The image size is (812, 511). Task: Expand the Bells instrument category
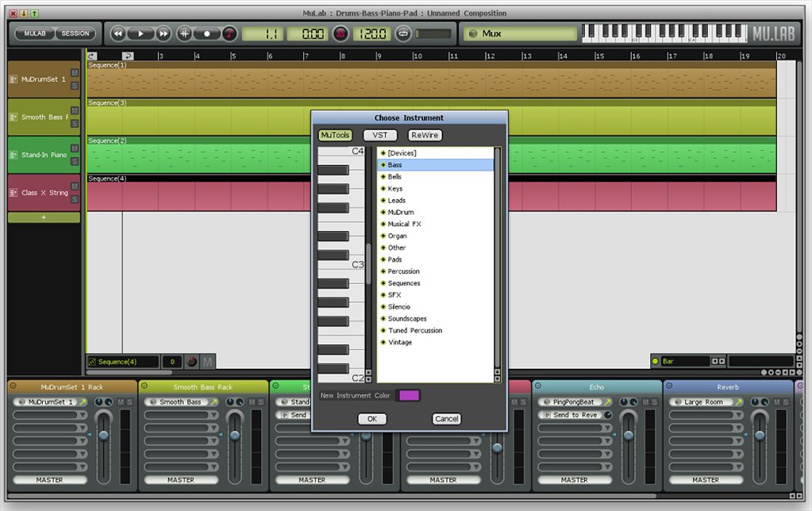(x=383, y=177)
